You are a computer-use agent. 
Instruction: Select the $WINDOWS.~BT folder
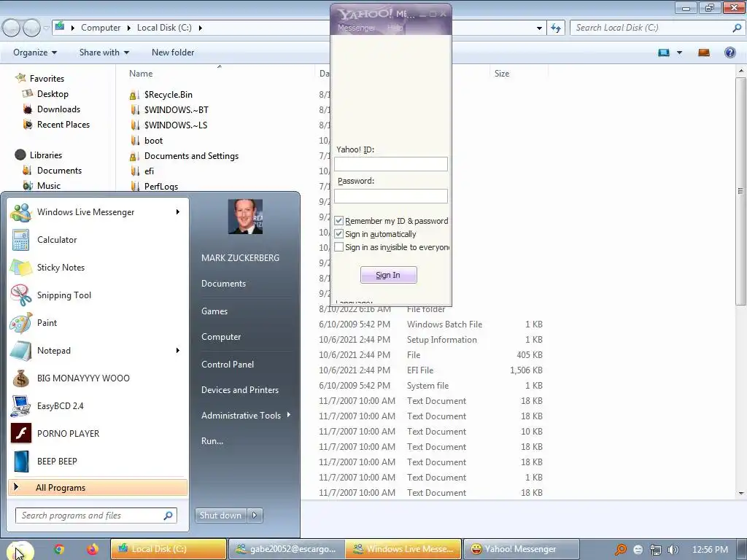pos(177,110)
